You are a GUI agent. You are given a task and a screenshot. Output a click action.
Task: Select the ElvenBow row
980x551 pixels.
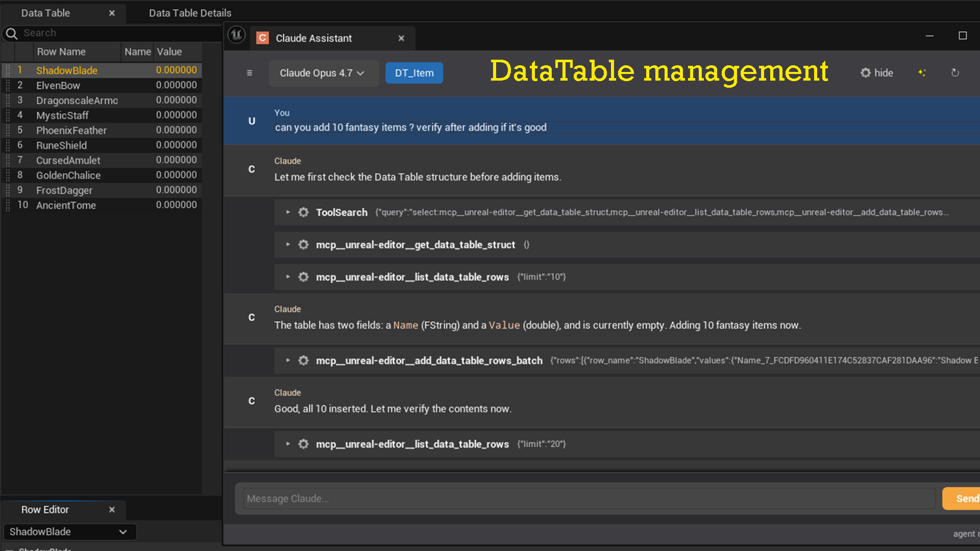click(102, 85)
